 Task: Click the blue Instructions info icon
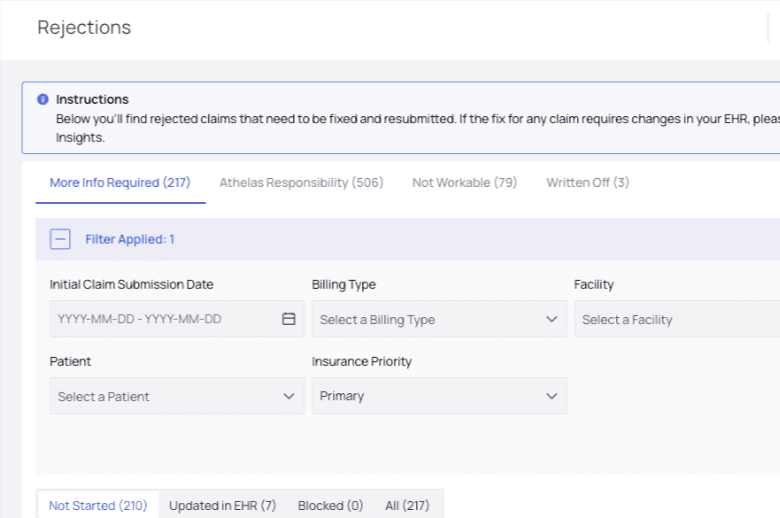click(x=43, y=100)
